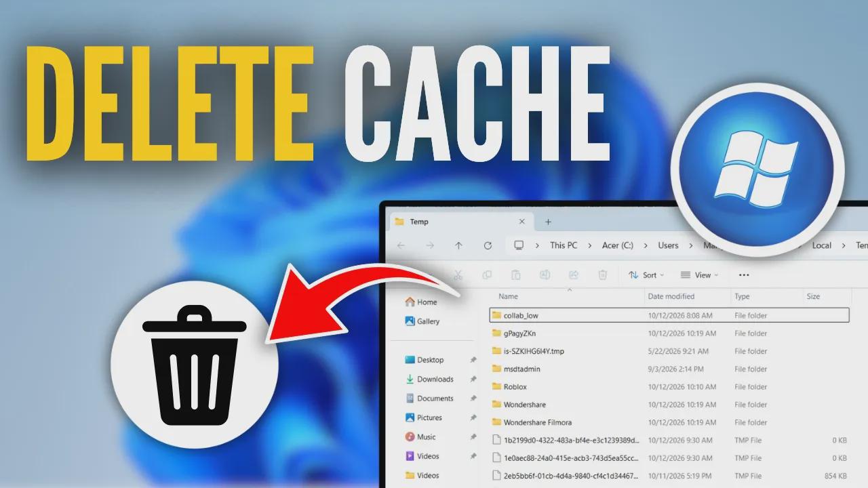
Task: Click date 10/11/2026 5:19 PM
Action: click(x=679, y=476)
